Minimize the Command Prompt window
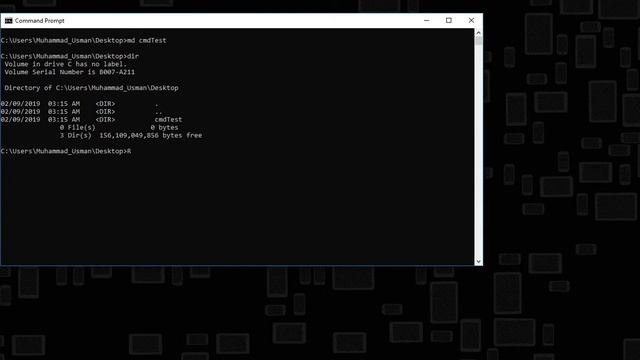 [427, 20]
